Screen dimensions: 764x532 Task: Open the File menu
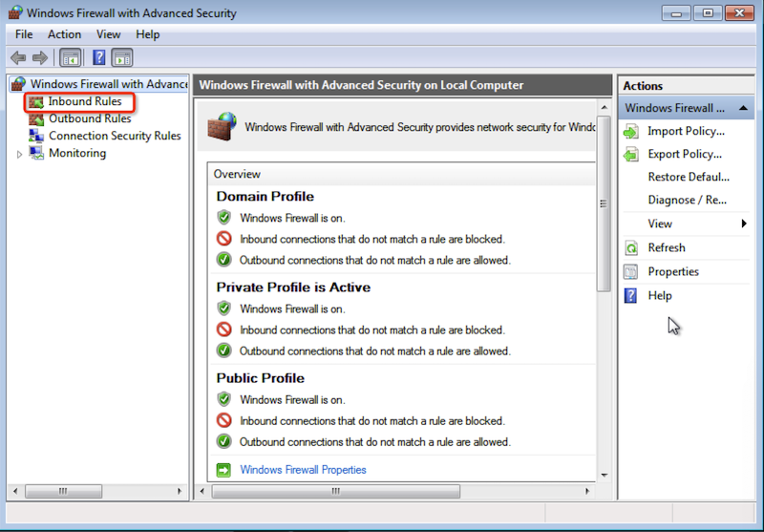click(x=24, y=34)
